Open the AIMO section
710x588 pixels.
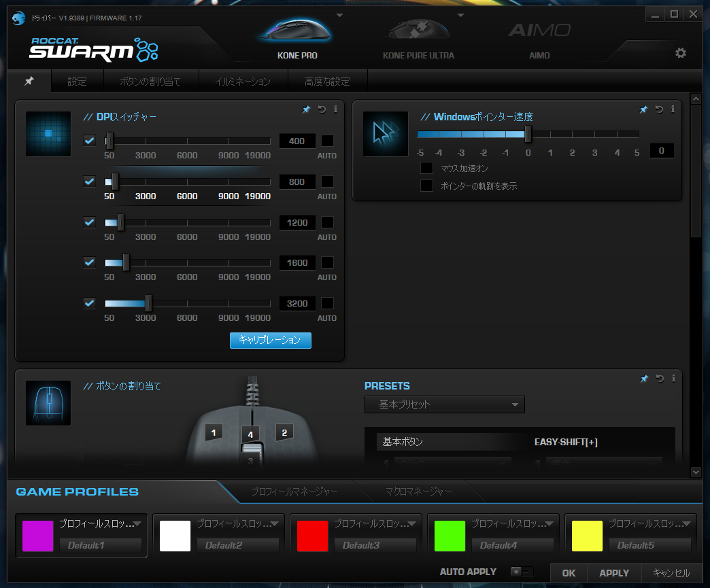coord(539,40)
